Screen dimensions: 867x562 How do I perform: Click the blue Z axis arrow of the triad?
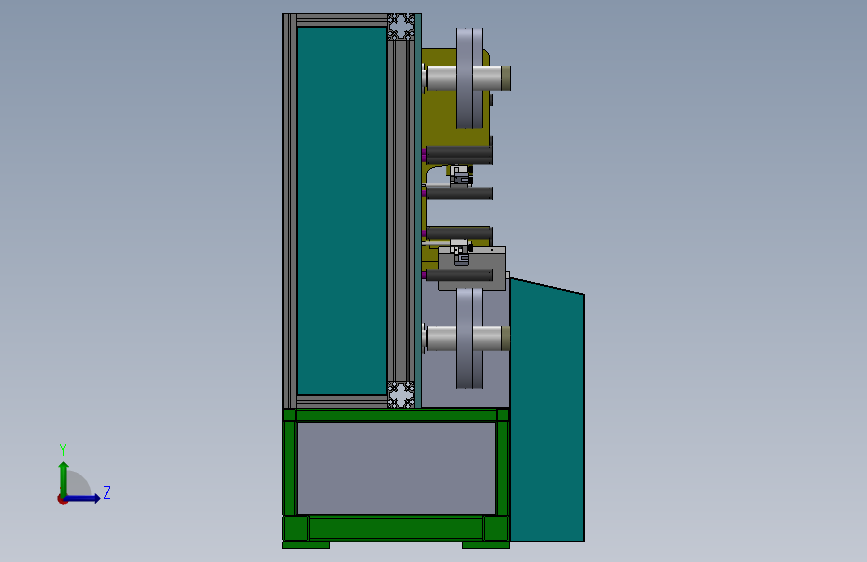tap(83, 498)
